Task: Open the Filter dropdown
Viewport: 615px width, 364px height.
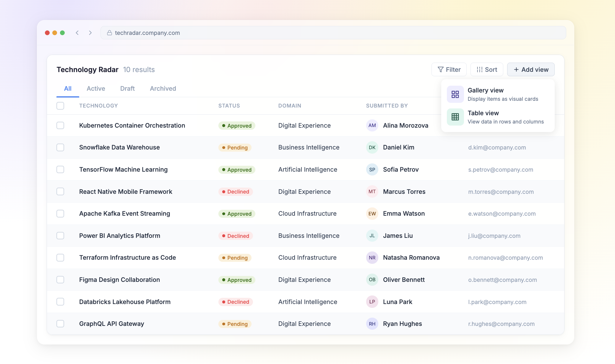Action: coord(449,69)
